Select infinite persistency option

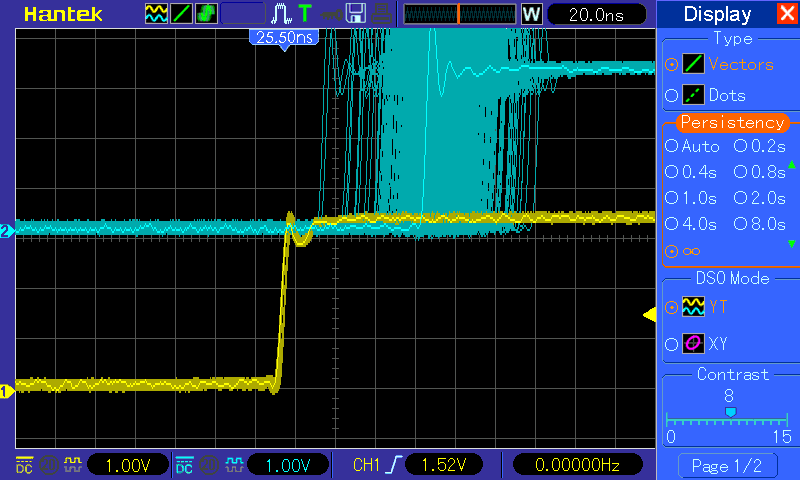671,251
